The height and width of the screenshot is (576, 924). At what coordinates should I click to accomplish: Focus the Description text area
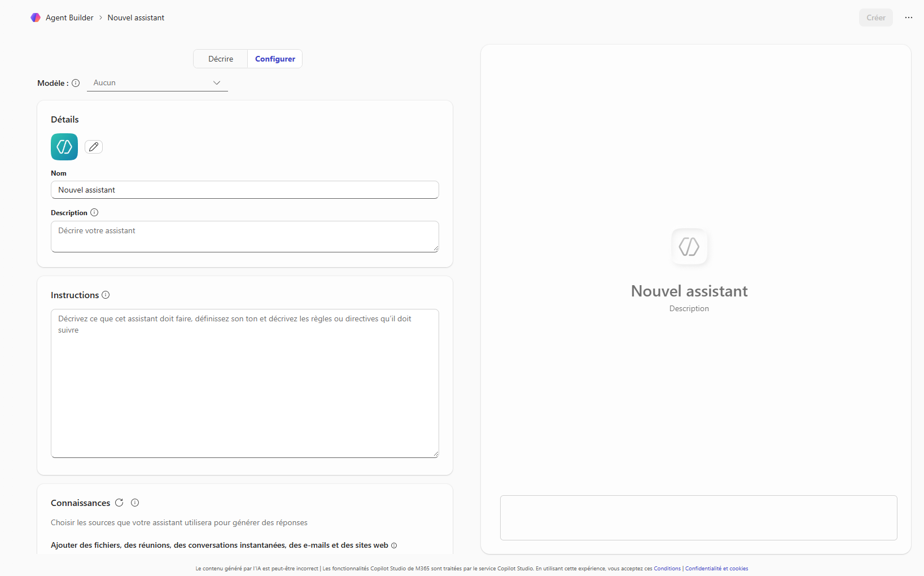[244, 236]
